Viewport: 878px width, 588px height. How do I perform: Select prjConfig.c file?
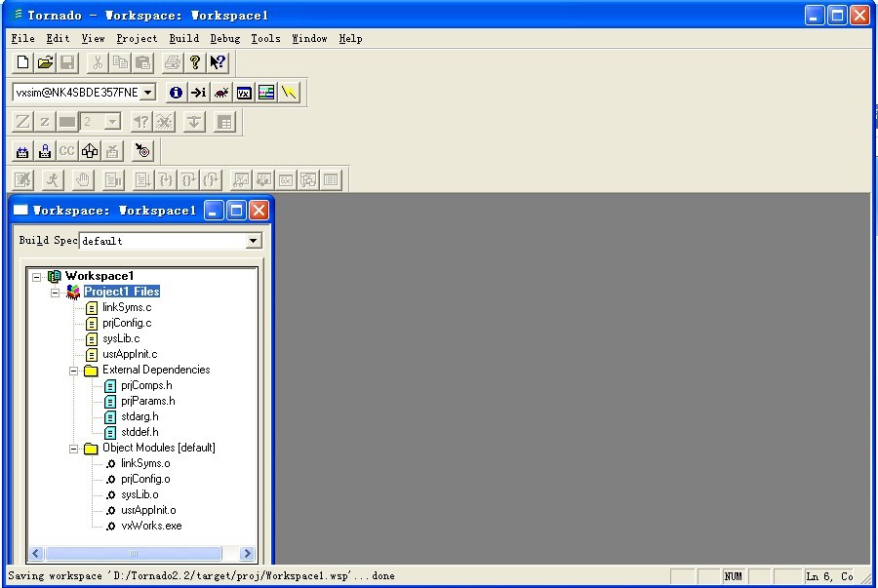click(127, 323)
